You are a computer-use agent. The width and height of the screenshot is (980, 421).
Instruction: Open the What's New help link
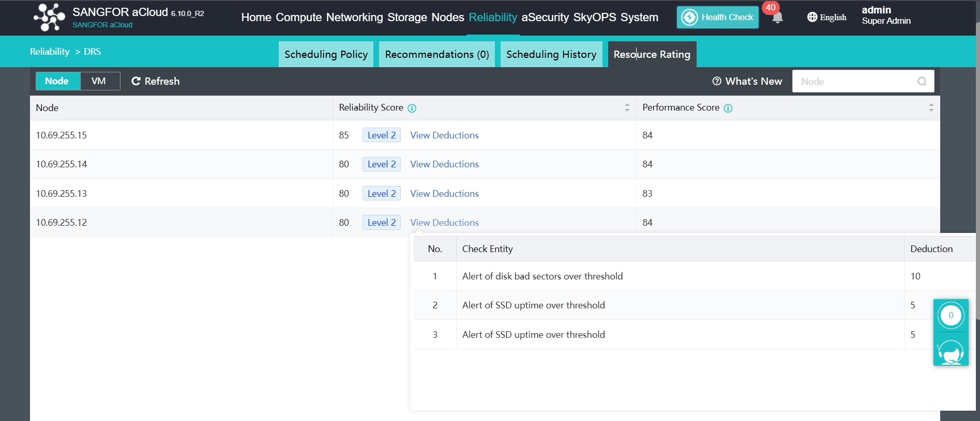click(x=747, y=81)
